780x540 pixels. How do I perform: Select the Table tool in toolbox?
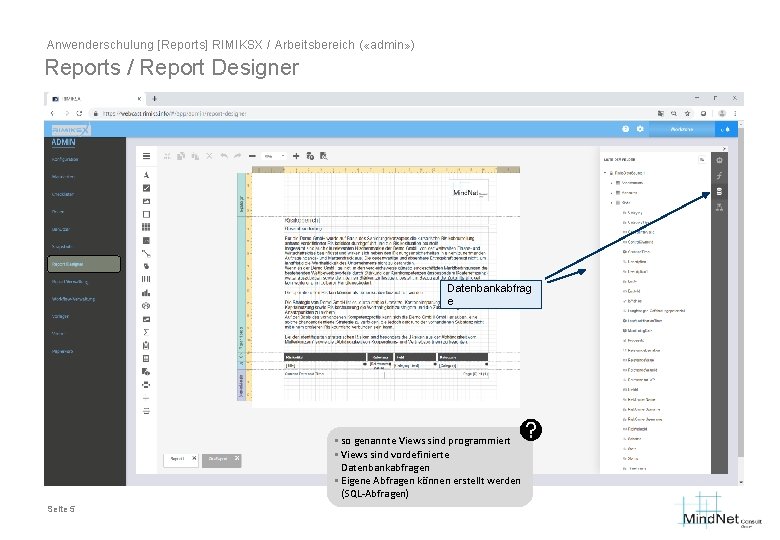(146, 227)
